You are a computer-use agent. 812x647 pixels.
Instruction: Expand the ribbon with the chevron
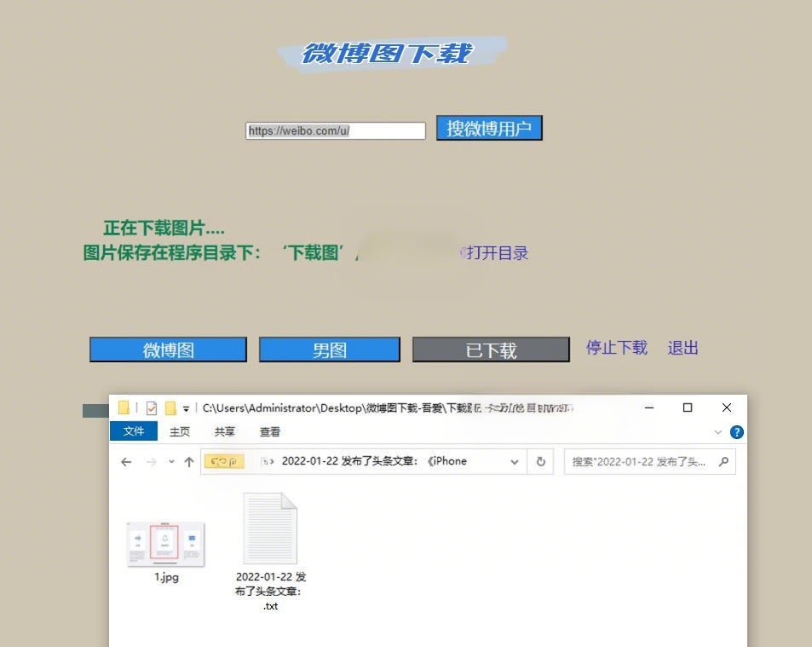[x=718, y=432]
